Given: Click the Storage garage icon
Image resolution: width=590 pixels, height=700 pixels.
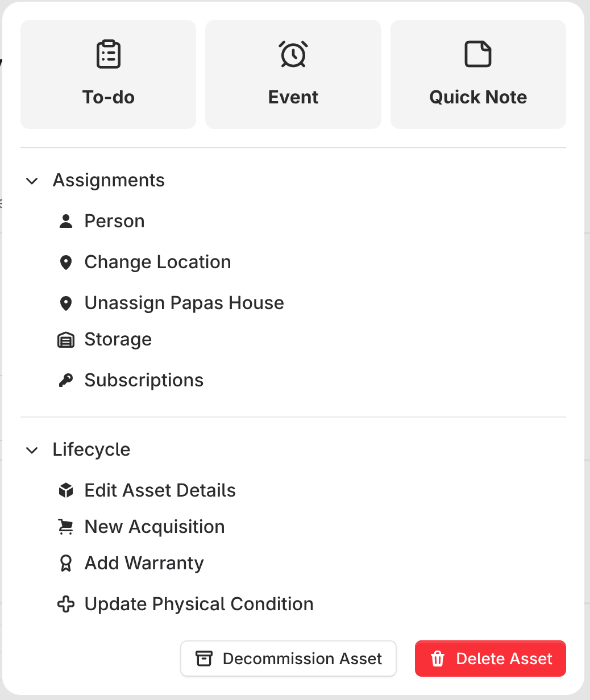Looking at the screenshot, I should (66, 340).
